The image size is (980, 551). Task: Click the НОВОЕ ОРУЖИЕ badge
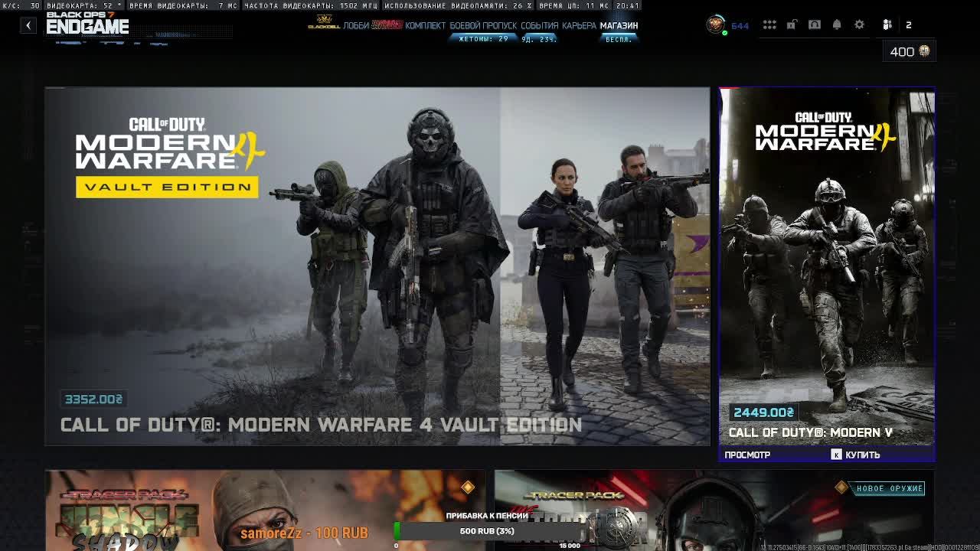point(889,488)
